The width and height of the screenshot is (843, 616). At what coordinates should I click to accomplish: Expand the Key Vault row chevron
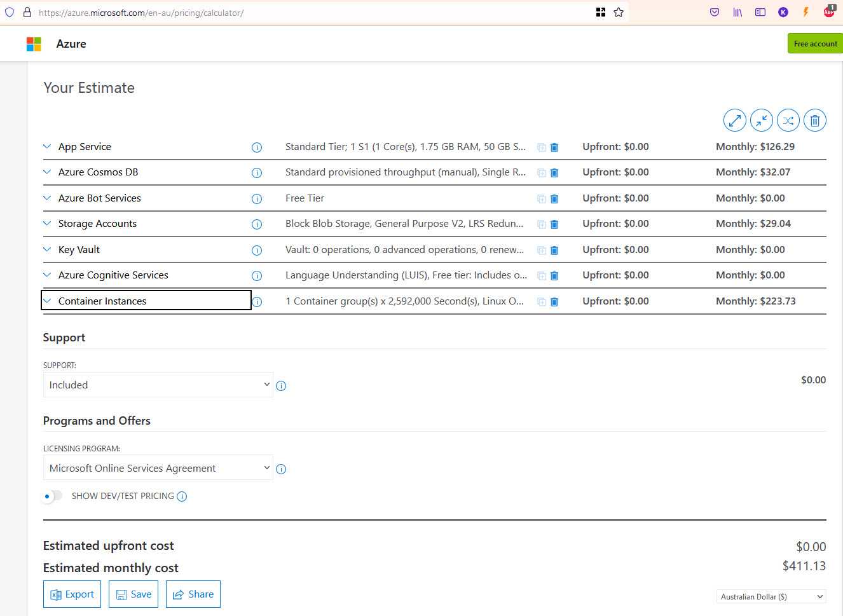[x=47, y=249]
